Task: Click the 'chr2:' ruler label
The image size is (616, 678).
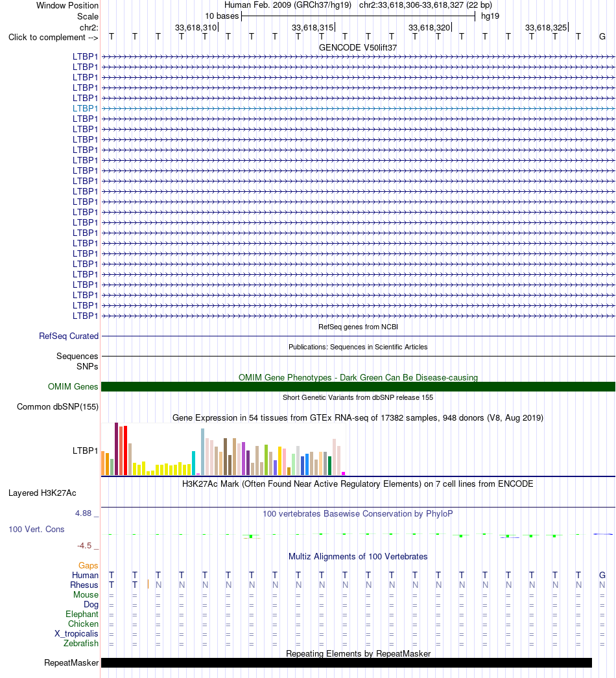Action: [x=89, y=28]
